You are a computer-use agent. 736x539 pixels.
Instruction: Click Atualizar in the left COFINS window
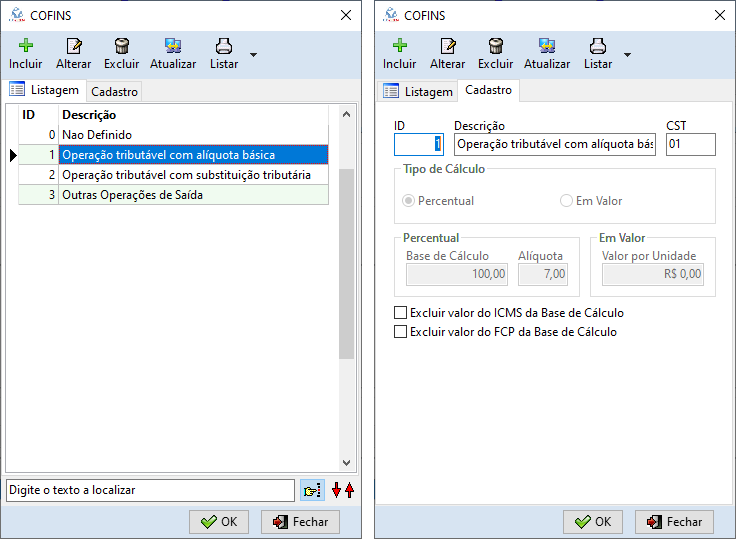(x=173, y=54)
